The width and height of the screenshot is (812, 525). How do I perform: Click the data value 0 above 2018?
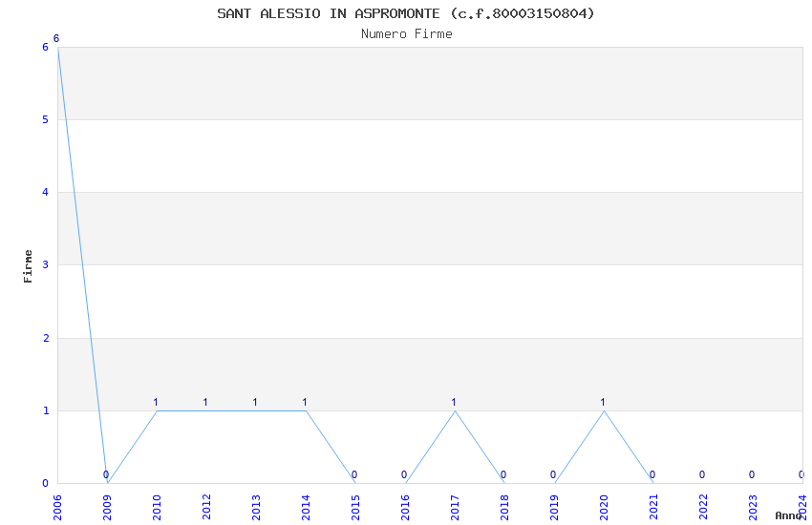click(x=503, y=474)
